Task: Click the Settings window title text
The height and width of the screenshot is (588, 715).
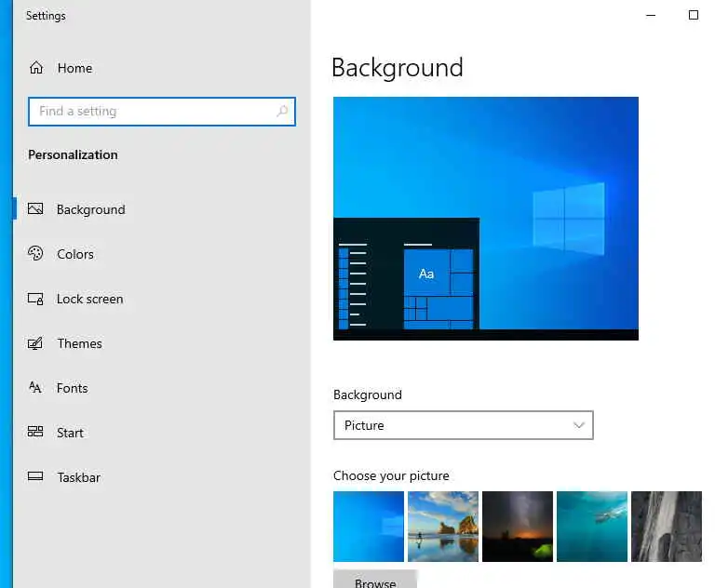Action: pyautogui.click(x=46, y=16)
